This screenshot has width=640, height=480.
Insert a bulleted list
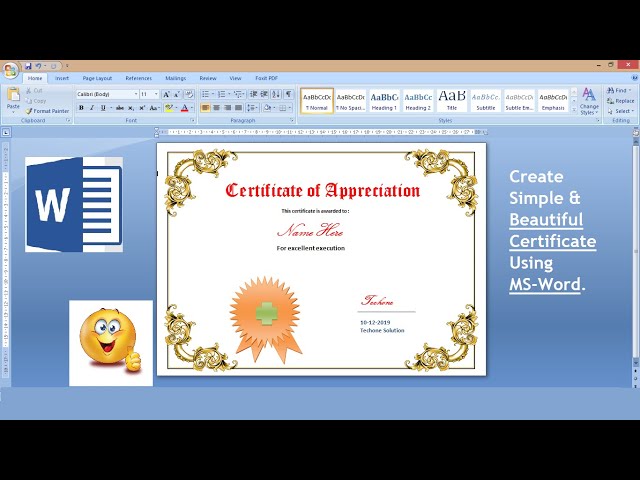[207, 94]
